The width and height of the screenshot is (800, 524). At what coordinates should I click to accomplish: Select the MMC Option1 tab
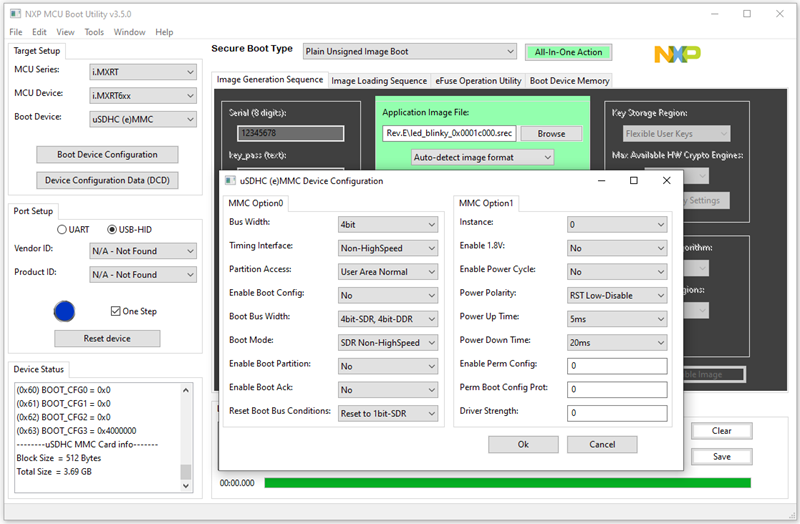[486, 203]
